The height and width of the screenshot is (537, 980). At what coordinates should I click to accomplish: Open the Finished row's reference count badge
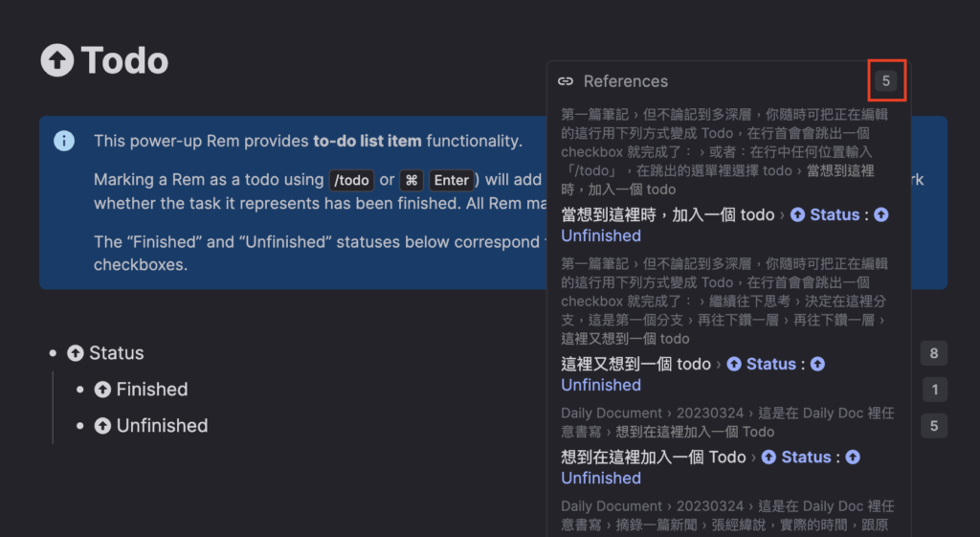coord(934,390)
